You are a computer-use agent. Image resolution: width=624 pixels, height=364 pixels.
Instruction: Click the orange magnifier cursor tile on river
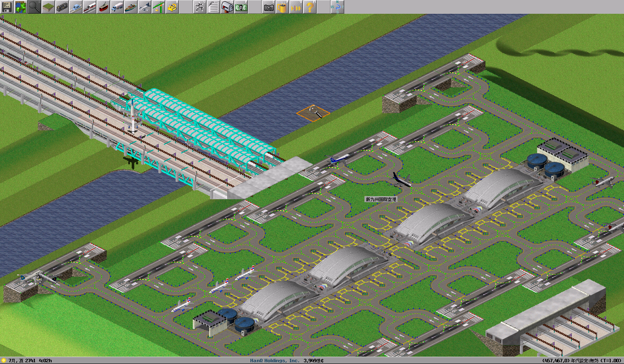pyautogui.click(x=313, y=113)
